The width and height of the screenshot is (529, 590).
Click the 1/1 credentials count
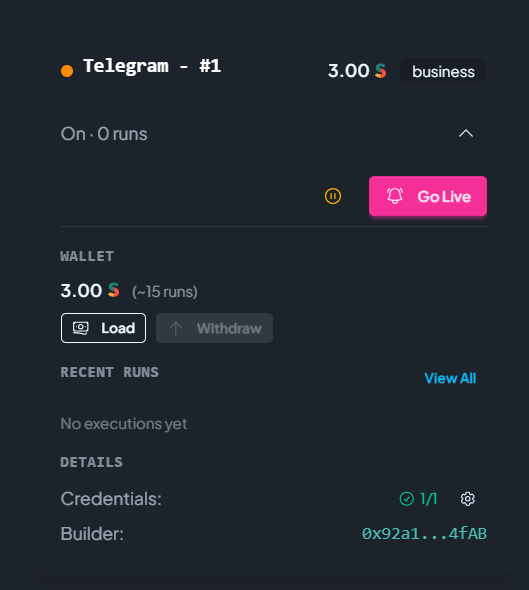(429, 499)
